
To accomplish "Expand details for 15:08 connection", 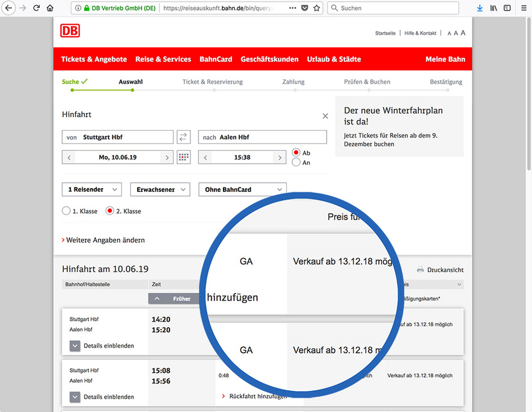I will click(74, 397).
